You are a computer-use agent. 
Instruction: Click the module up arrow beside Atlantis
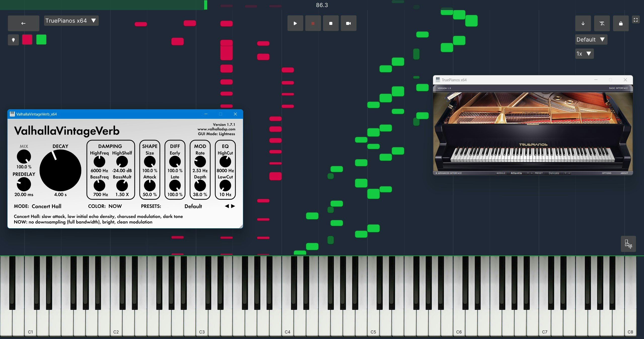(x=532, y=173)
